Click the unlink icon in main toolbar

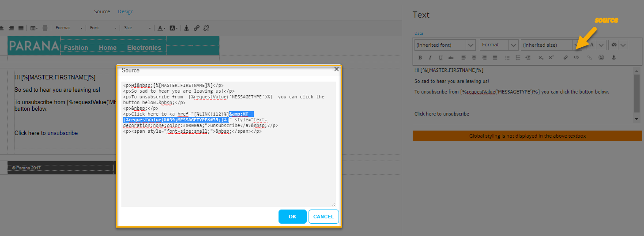point(206,28)
